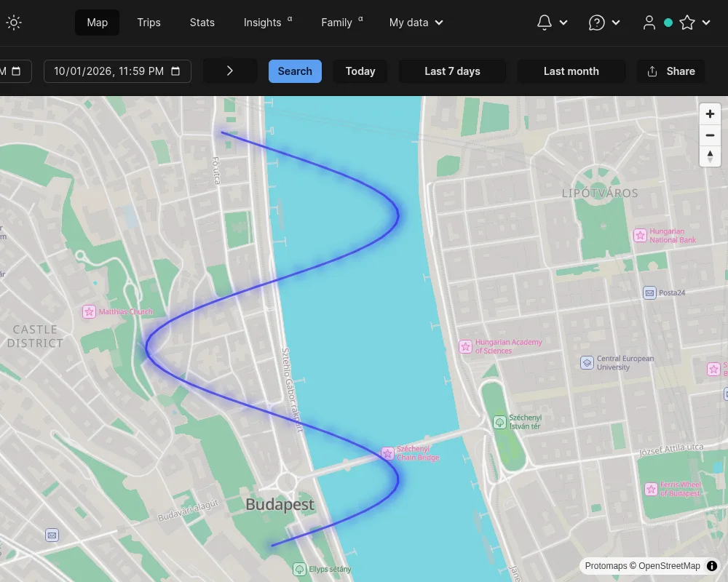728x582 pixels.
Task: Click the green online status dot
Action: pyautogui.click(x=668, y=23)
